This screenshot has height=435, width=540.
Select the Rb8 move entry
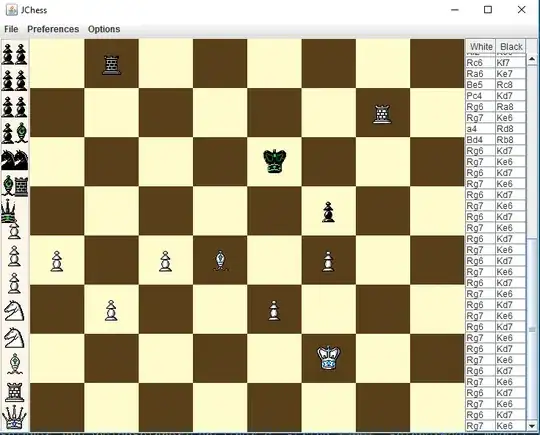(511, 140)
